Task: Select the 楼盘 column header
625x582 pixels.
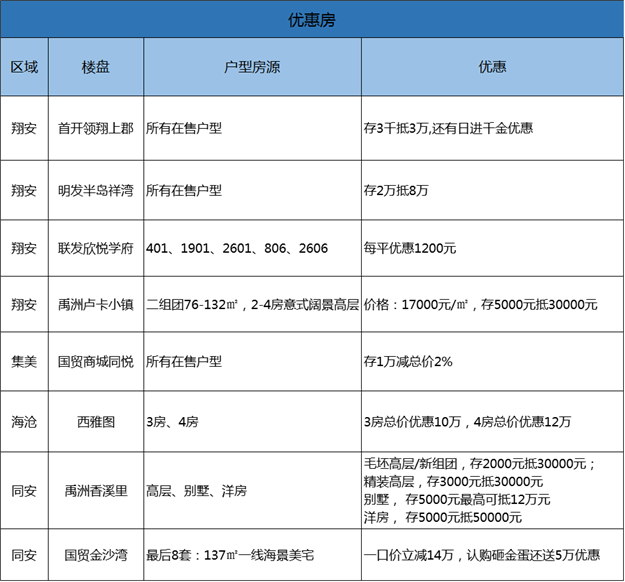Action: 96,67
